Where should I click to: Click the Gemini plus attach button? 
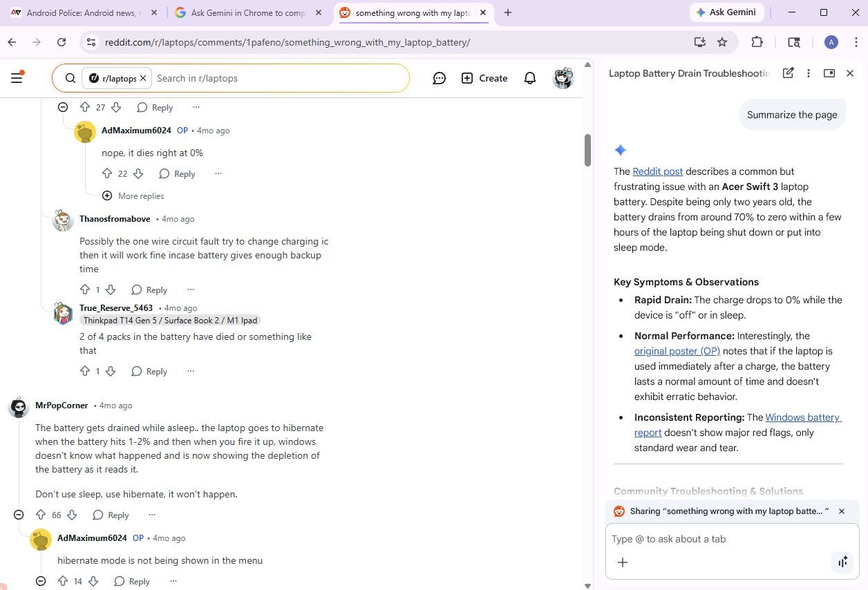pos(623,562)
